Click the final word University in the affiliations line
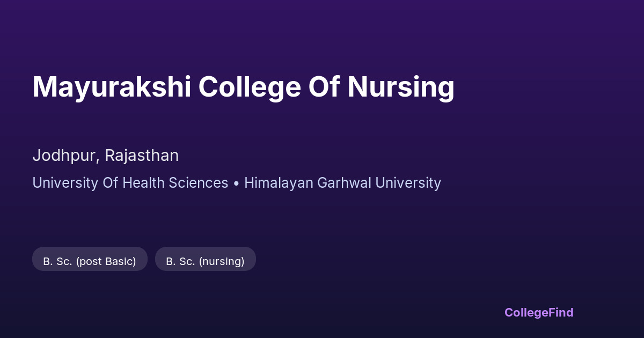This screenshot has height=338, width=644. pyautogui.click(x=408, y=183)
